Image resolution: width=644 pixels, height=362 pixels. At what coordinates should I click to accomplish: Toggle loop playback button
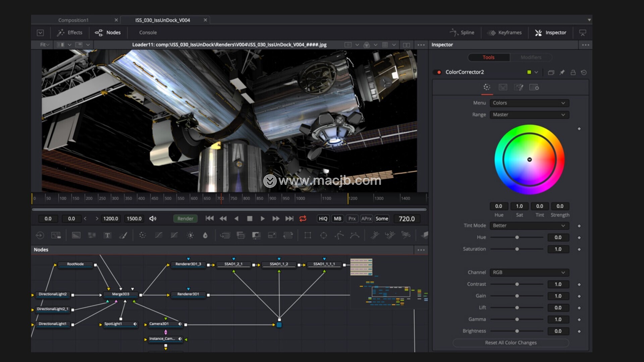303,219
